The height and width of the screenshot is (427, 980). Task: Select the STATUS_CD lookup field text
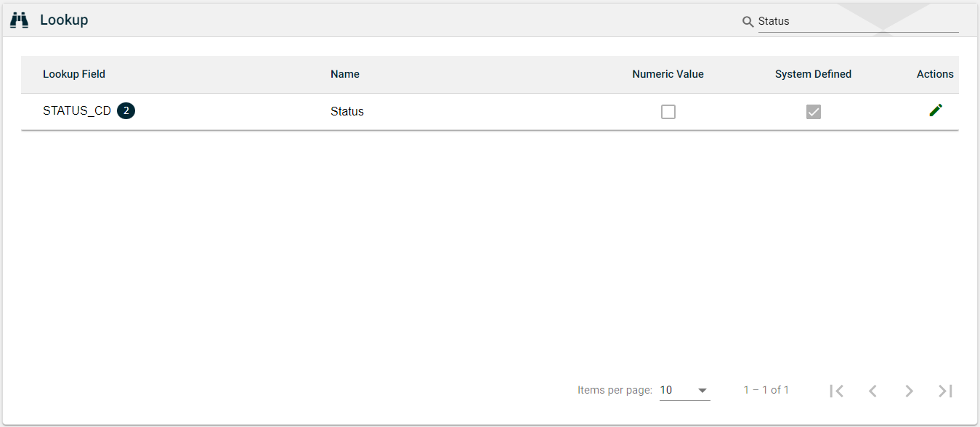pos(77,111)
